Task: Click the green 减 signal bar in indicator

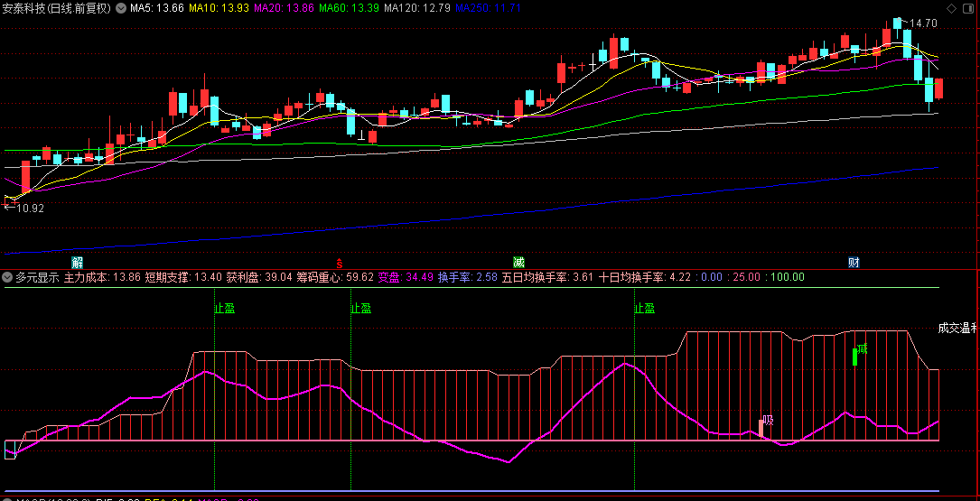Action: [855, 356]
